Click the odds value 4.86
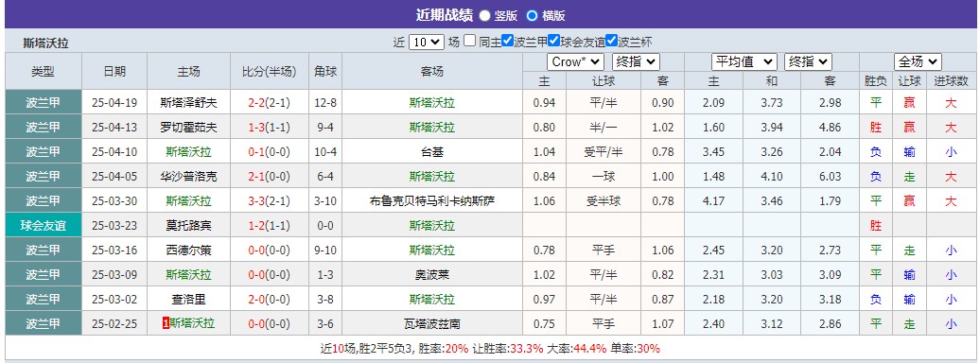Screen dimensions: 980x363 [830, 128]
